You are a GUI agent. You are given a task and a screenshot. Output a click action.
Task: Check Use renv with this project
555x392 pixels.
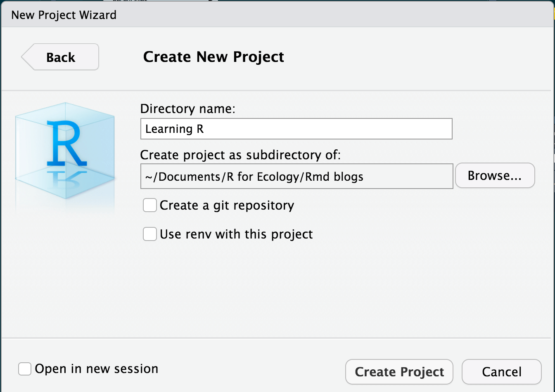pos(149,234)
